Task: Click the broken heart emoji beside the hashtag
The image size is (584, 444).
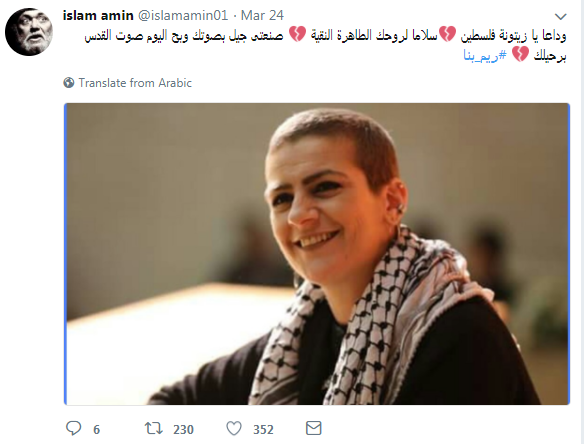Action: pos(520,54)
